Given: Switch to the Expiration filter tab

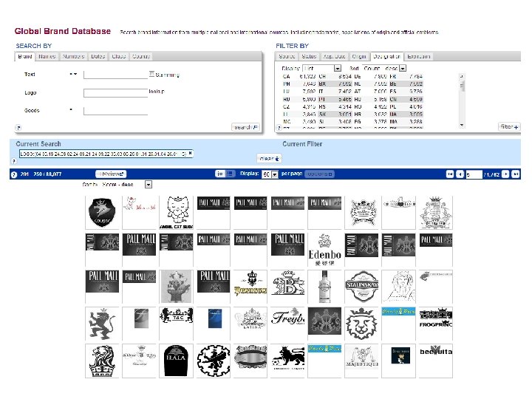Looking at the screenshot, I should tap(419, 56).
